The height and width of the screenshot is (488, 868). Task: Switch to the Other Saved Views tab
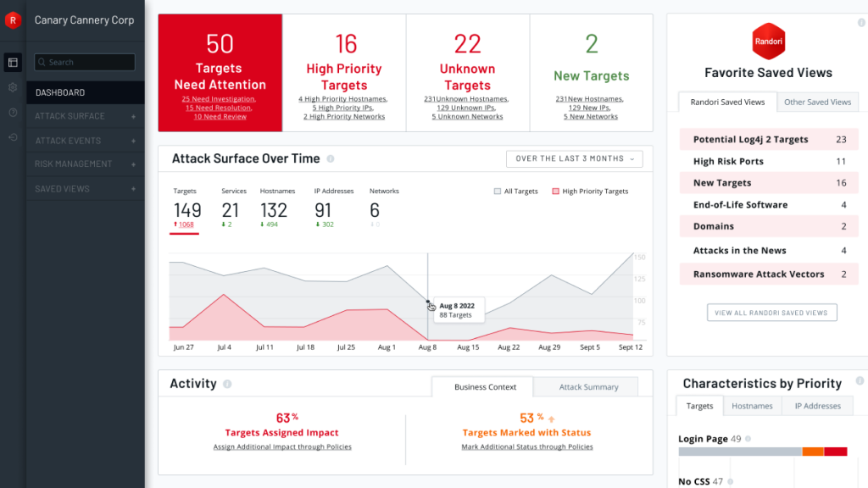click(817, 103)
